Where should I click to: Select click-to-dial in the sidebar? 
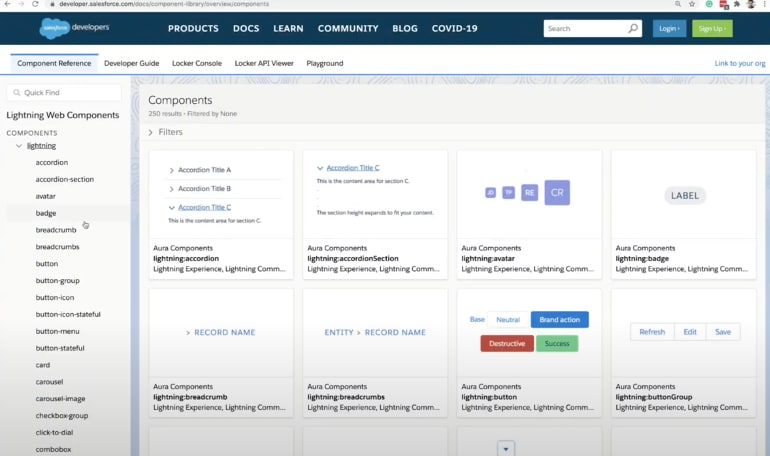tap(54, 432)
